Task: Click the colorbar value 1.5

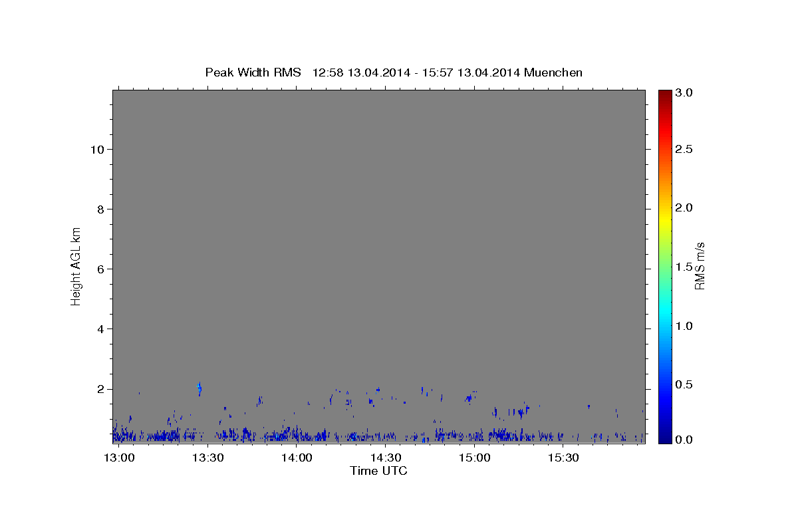Action: tap(685, 267)
